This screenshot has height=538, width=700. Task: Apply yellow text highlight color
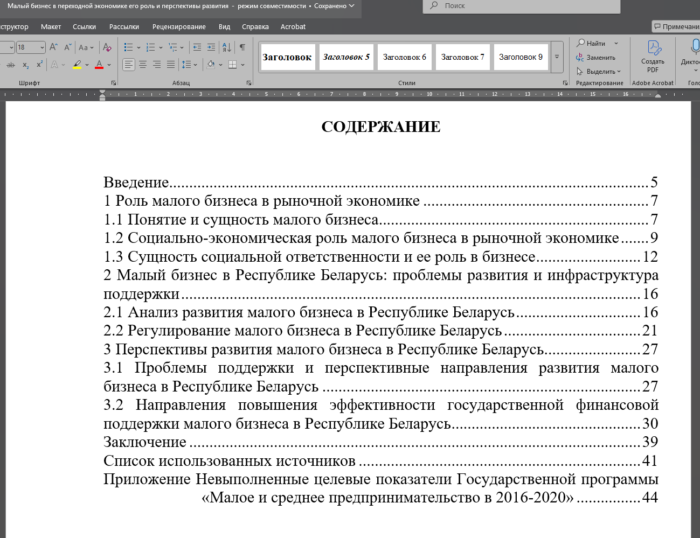[77, 65]
